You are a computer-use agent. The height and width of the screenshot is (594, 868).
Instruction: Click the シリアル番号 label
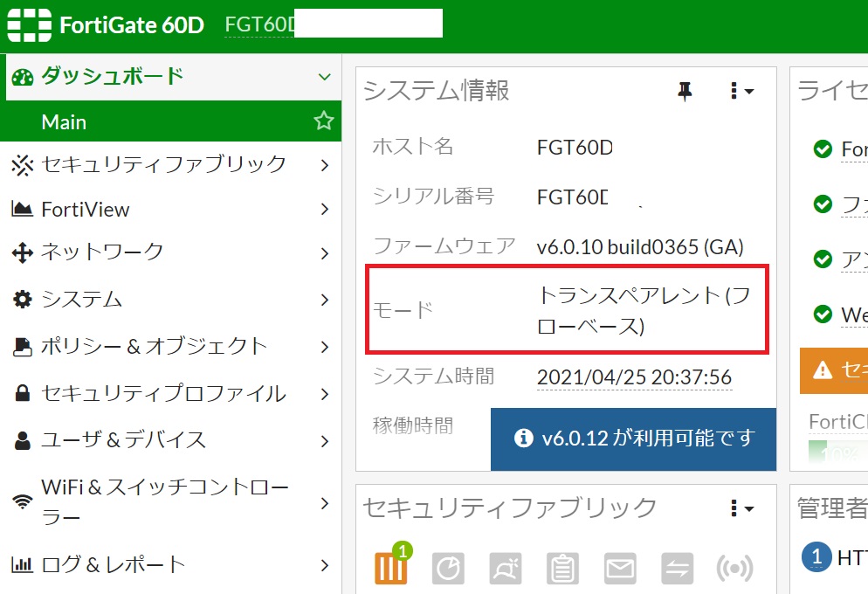433,196
